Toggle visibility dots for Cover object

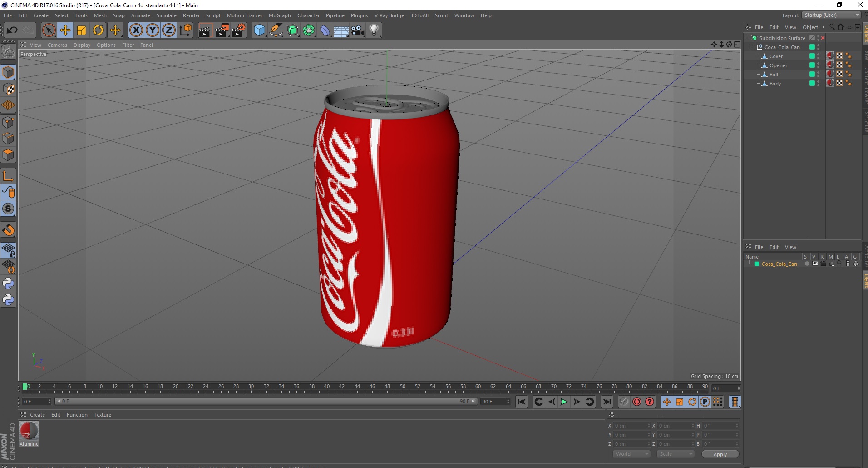coord(819,56)
